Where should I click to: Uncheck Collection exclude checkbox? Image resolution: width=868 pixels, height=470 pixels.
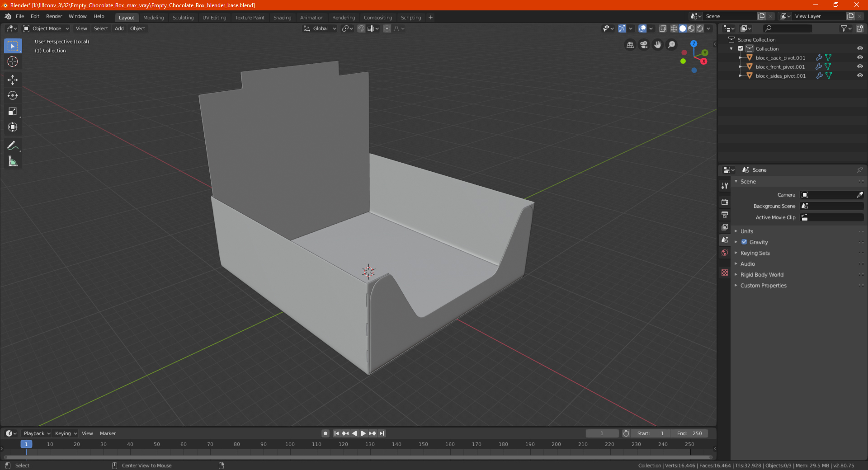741,48
